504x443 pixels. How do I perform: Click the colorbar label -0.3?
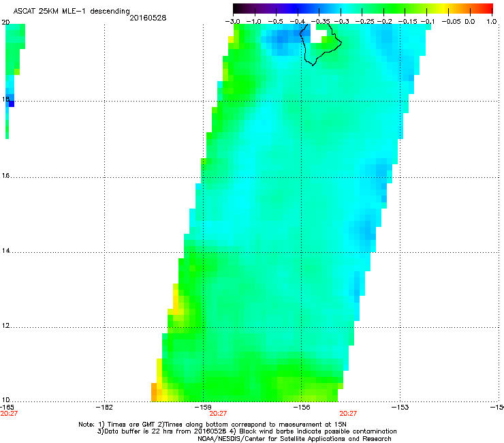[x=341, y=22]
